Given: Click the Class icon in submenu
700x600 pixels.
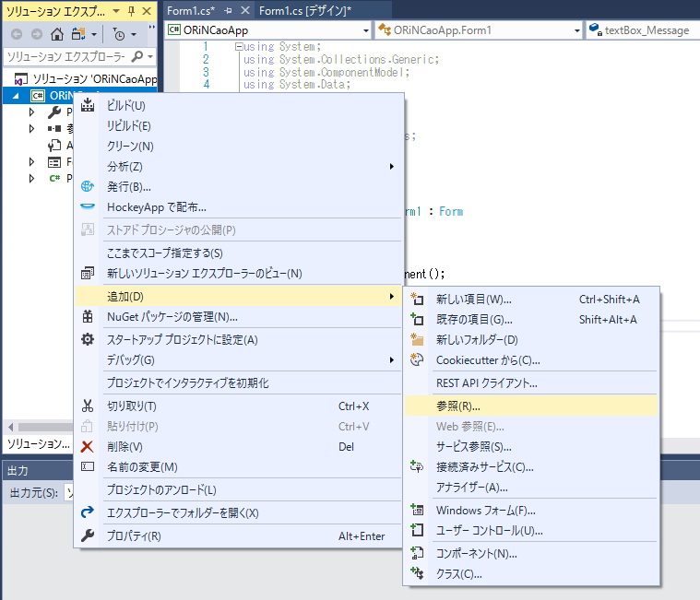Looking at the screenshot, I should point(417,573).
